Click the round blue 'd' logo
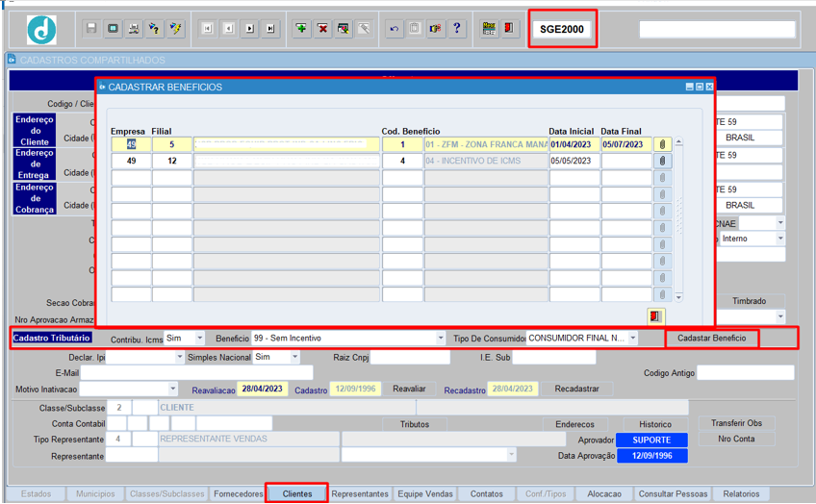The image size is (816, 504). (41, 30)
